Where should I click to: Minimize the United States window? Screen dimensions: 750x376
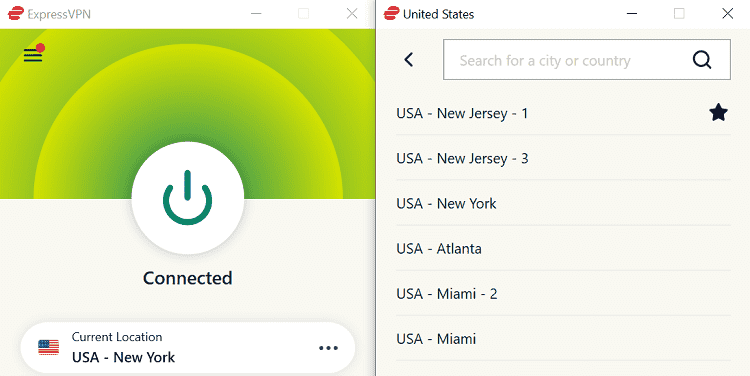632,13
